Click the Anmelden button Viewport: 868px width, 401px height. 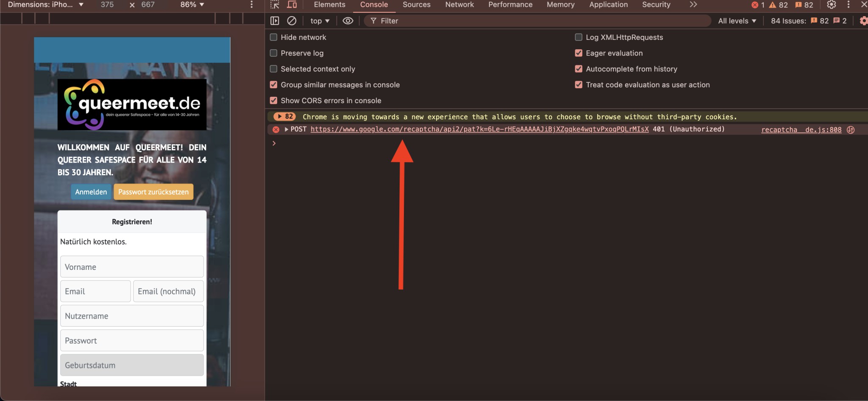(91, 192)
